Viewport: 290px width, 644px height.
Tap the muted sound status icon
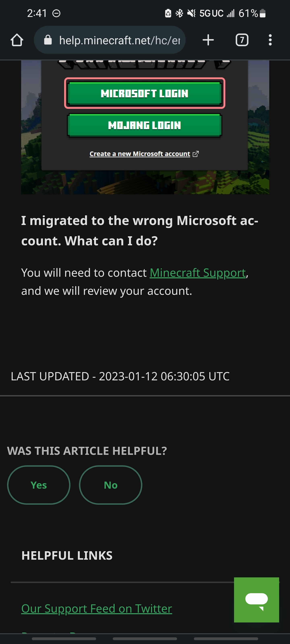pos(191,13)
